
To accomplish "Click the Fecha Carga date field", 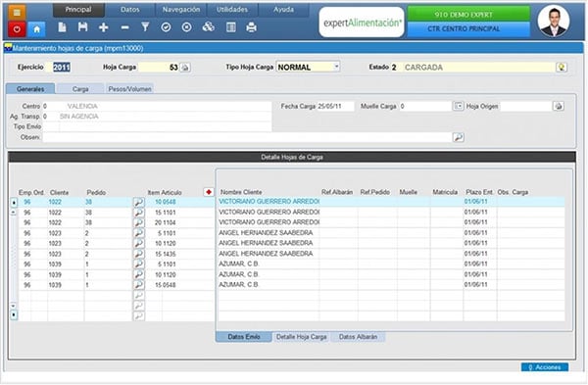I will pyautogui.click(x=335, y=106).
